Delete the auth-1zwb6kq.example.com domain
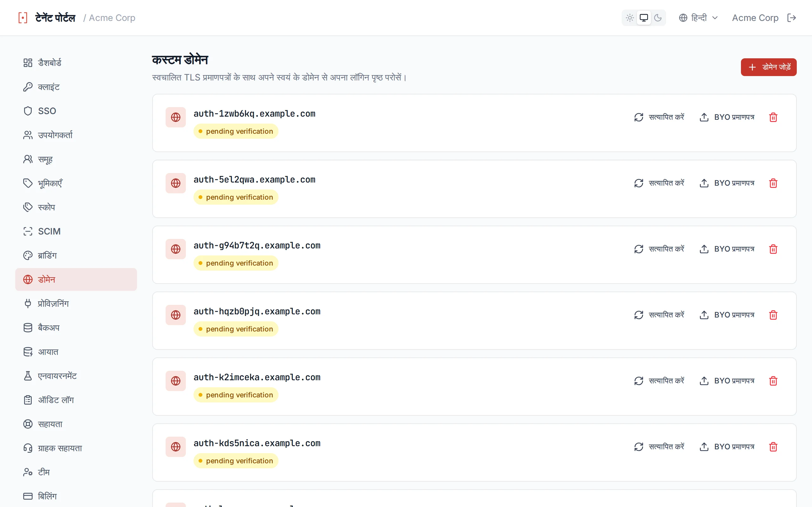 coord(773,117)
